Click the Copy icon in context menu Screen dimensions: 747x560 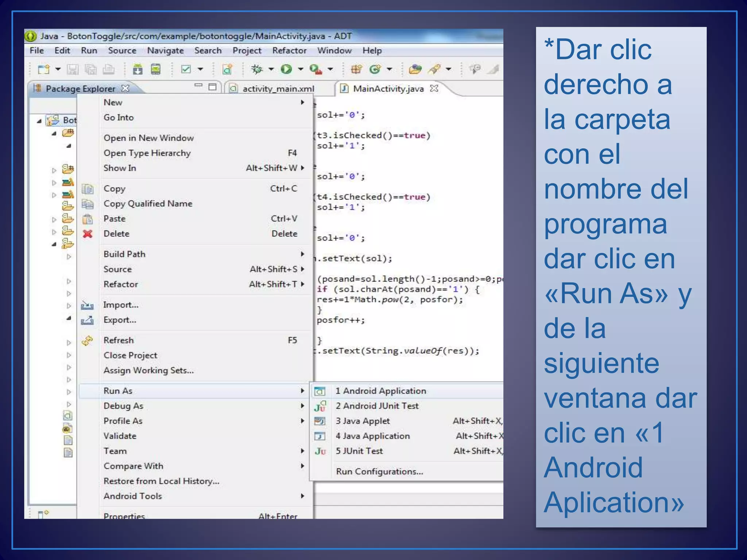(x=88, y=189)
